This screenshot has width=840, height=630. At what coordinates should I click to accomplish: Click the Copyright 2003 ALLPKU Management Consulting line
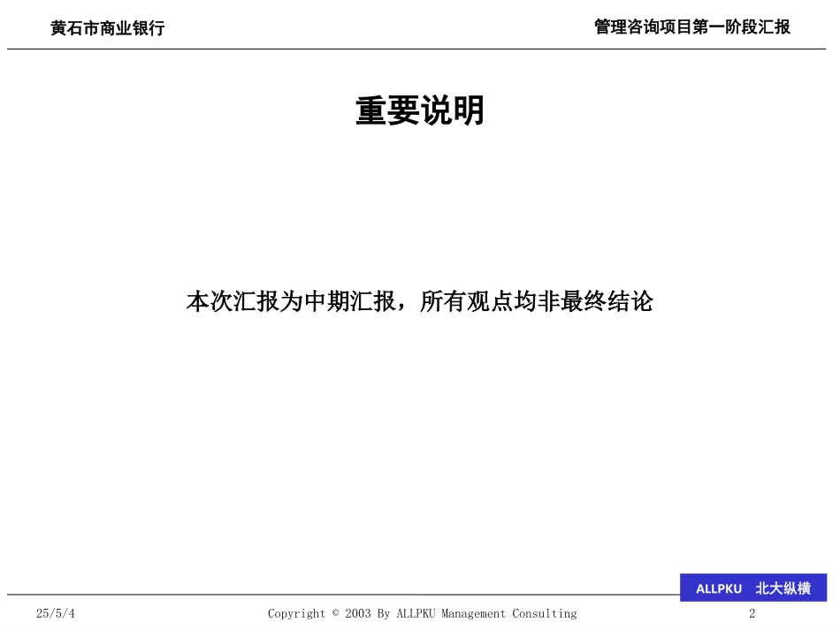422,613
